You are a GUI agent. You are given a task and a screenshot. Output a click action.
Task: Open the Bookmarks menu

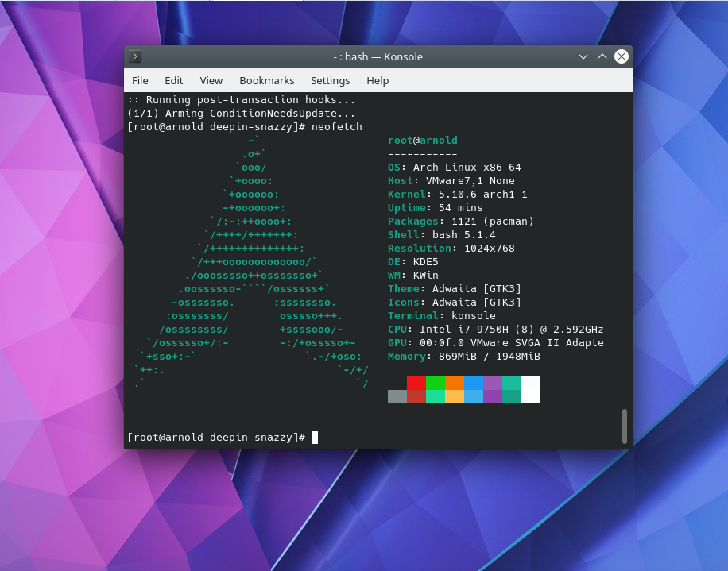[266, 81]
